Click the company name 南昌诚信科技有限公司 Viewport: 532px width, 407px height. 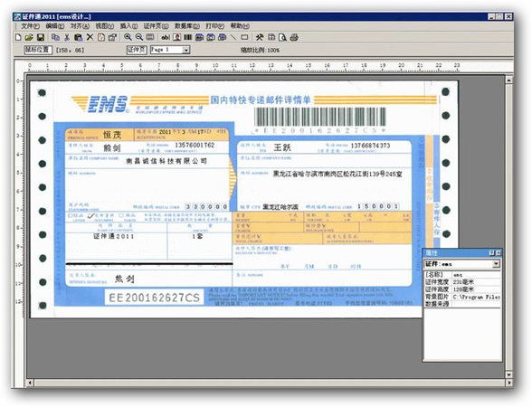click(166, 161)
